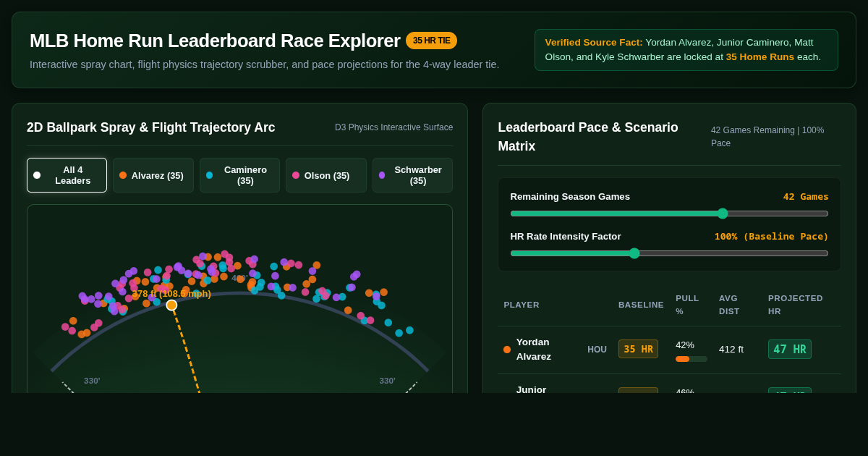Image resolution: width=868 pixels, height=456 pixels.
Task: Click the PROJECTED HR column header
Action: pyautogui.click(x=796, y=305)
